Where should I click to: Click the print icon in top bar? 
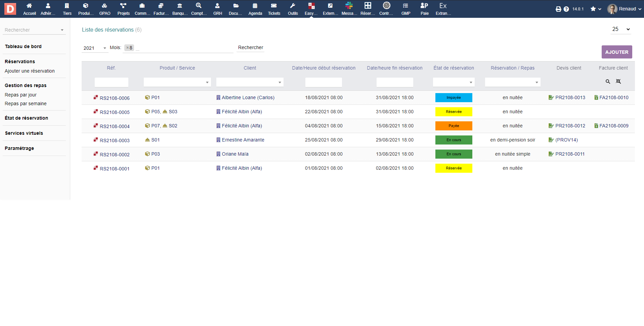point(558,9)
